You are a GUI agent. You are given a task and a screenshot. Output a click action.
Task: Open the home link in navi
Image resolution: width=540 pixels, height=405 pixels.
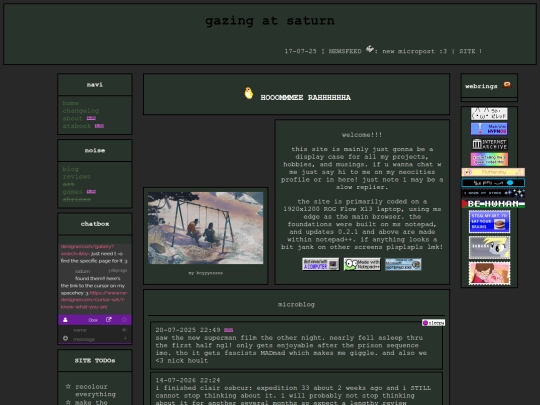point(71,103)
